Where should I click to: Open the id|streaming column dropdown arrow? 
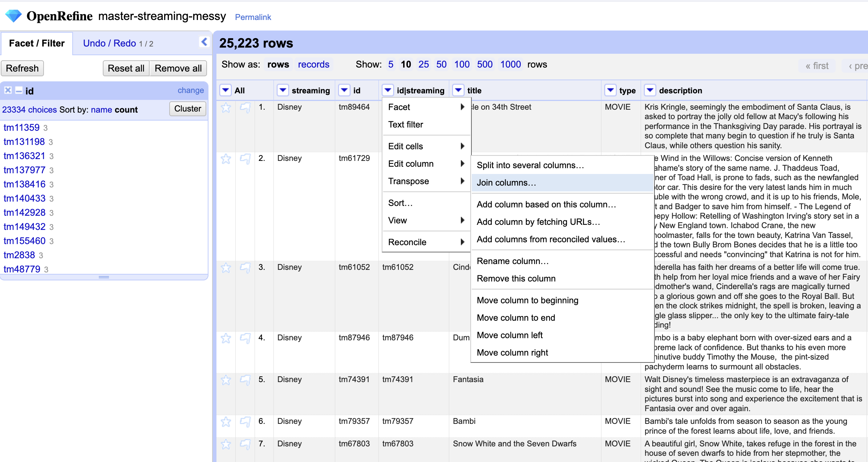pyautogui.click(x=388, y=90)
